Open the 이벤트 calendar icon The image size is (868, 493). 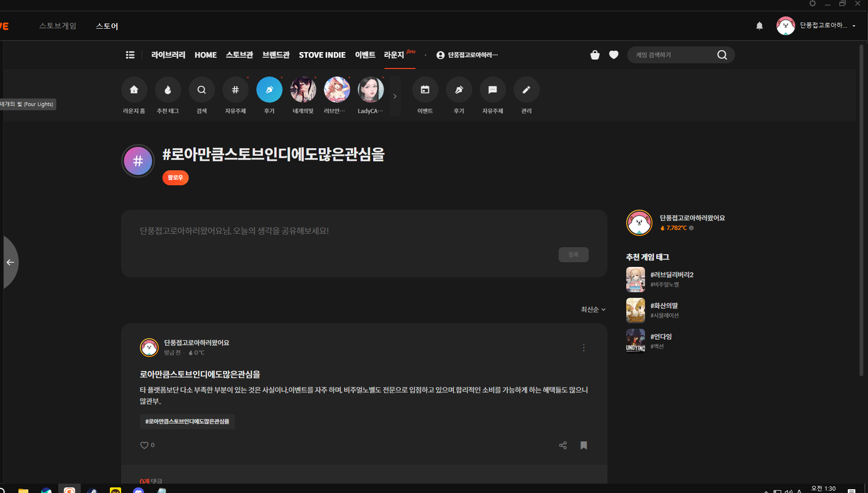pyautogui.click(x=425, y=90)
